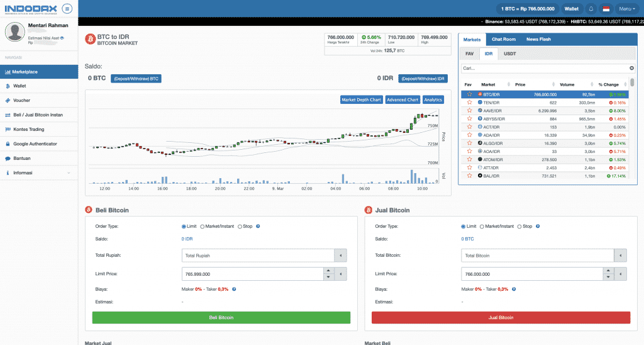The width and height of the screenshot is (644, 345).
Task: Click the Indonesian flag language icon
Action: click(x=606, y=9)
